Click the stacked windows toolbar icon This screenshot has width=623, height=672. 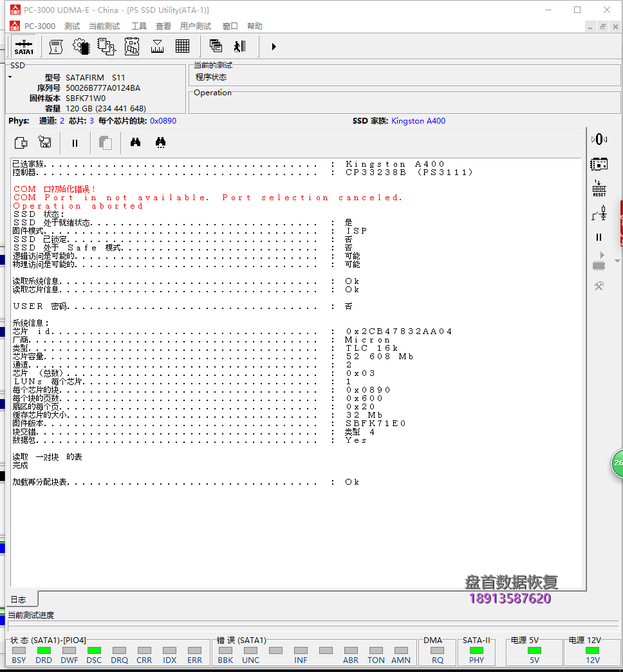[x=216, y=46]
